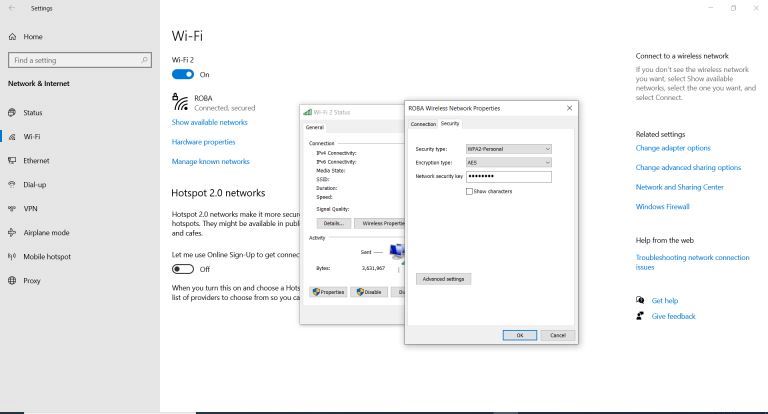768x414 pixels.
Task: Open Network and Sharing Center link
Action: point(679,187)
